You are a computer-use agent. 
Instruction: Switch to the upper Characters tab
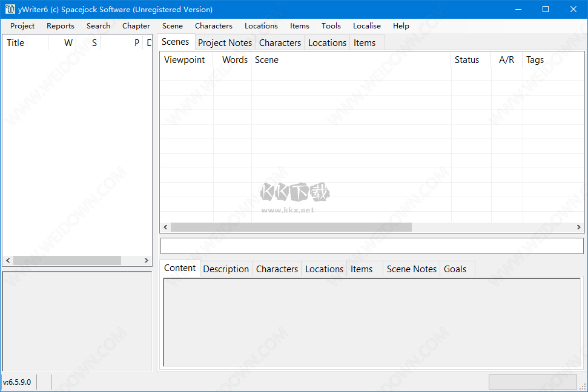pos(280,43)
